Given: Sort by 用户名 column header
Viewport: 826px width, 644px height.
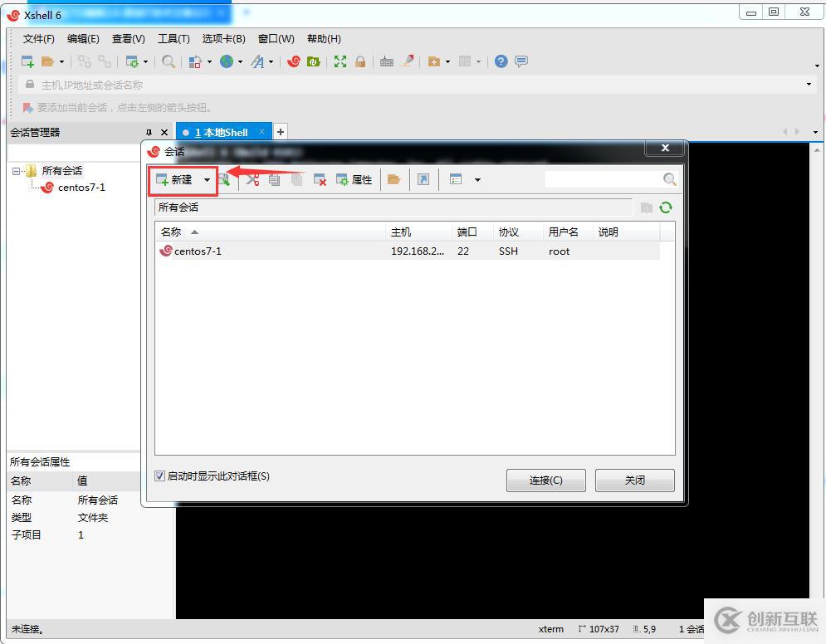Looking at the screenshot, I should coord(567,232).
